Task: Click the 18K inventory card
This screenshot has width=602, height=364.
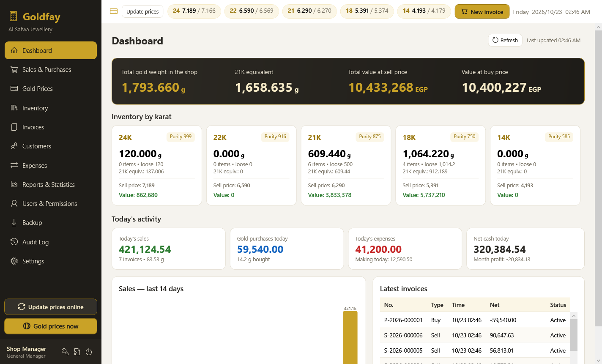Action: tap(441, 165)
